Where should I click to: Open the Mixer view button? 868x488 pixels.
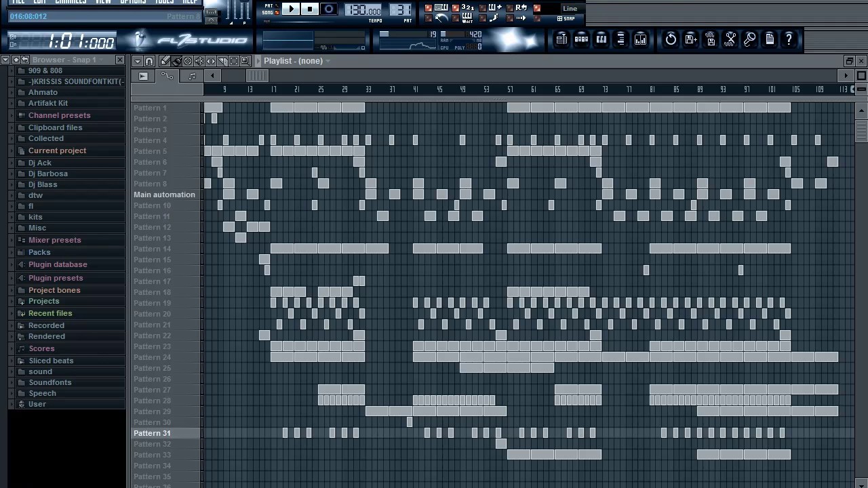(640, 39)
